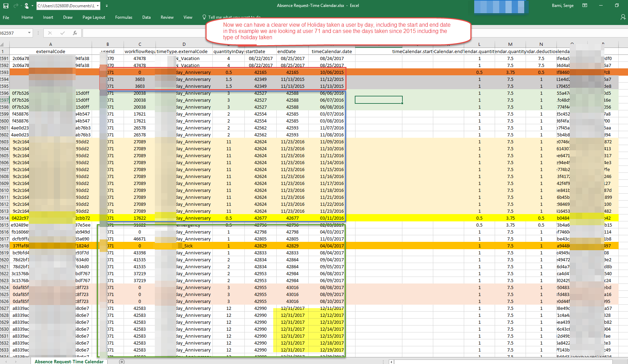The image size is (628, 364).
Task: Open the Touch/Mouse mode dropdown arrow
Action: [x=32, y=6]
